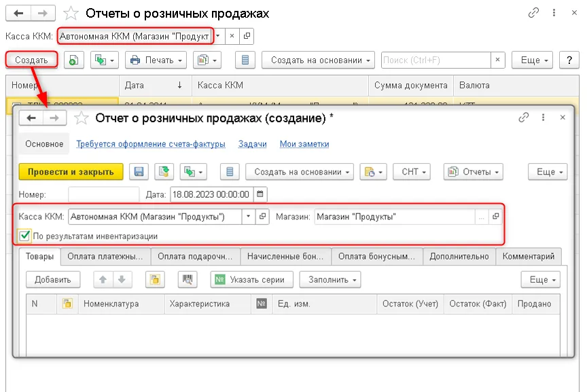Sort the list by Дата column
Viewport: 587px width, 392px height.
tap(156, 86)
